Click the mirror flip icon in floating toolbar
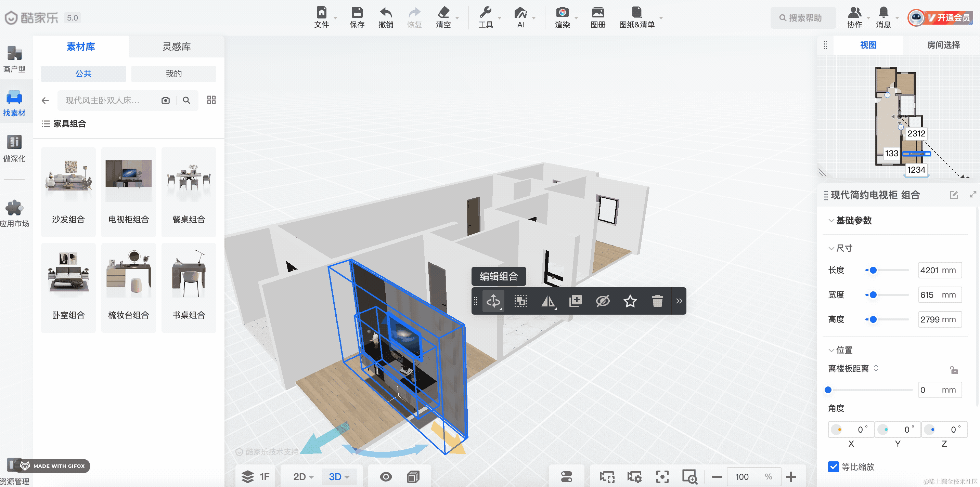The image size is (980, 487). coord(548,302)
